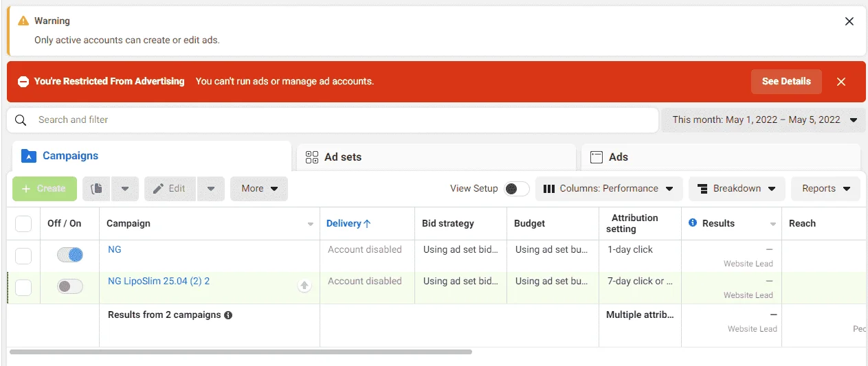The image size is (868, 366).
Task: Click the Duplicate copy icon button
Action: pos(97,189)
